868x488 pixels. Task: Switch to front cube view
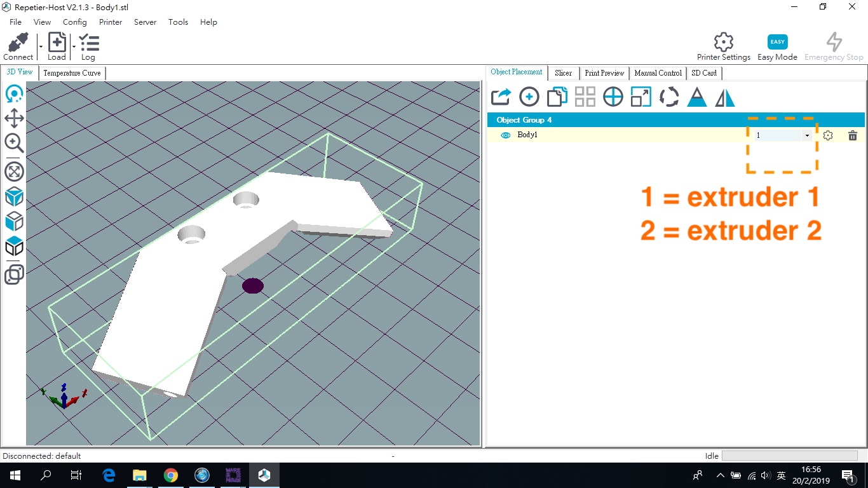tap(14, 221)
